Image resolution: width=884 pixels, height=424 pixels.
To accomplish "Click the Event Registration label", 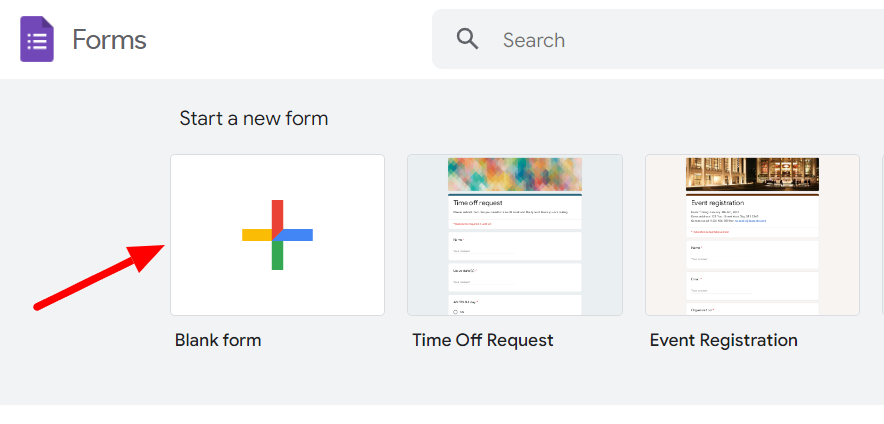I will click(x=724, y=340).
